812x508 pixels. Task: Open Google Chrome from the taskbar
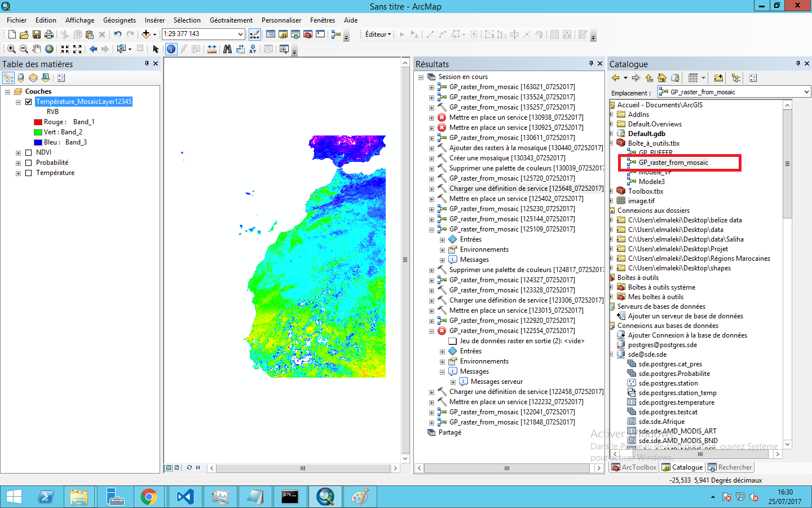[x=149, y=497]
